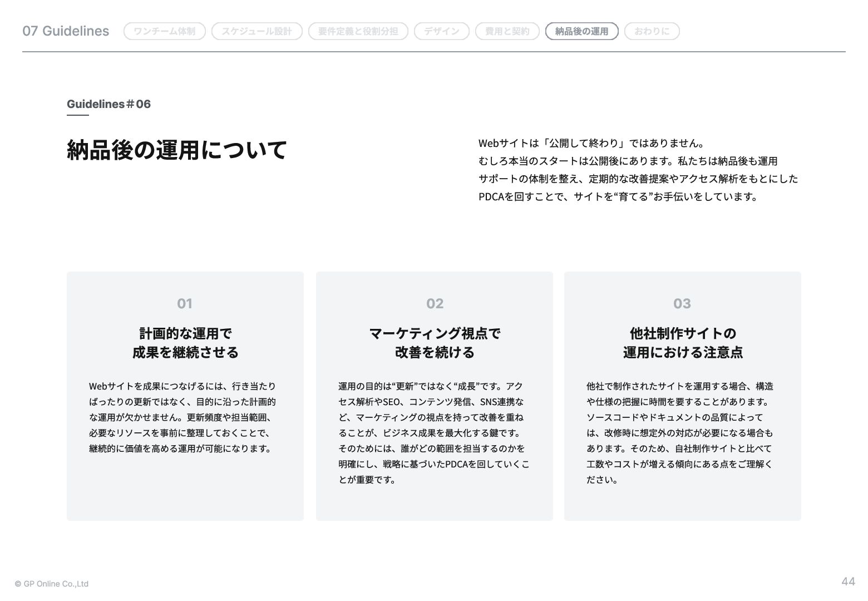Select the title line 成果を継続させる
This screenshot has width=868, height=601.
click(185, 352)
